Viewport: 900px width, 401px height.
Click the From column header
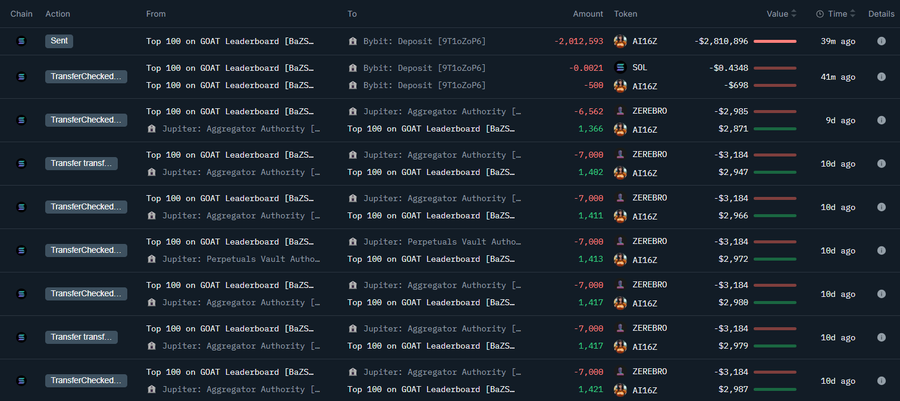point(156,14)
